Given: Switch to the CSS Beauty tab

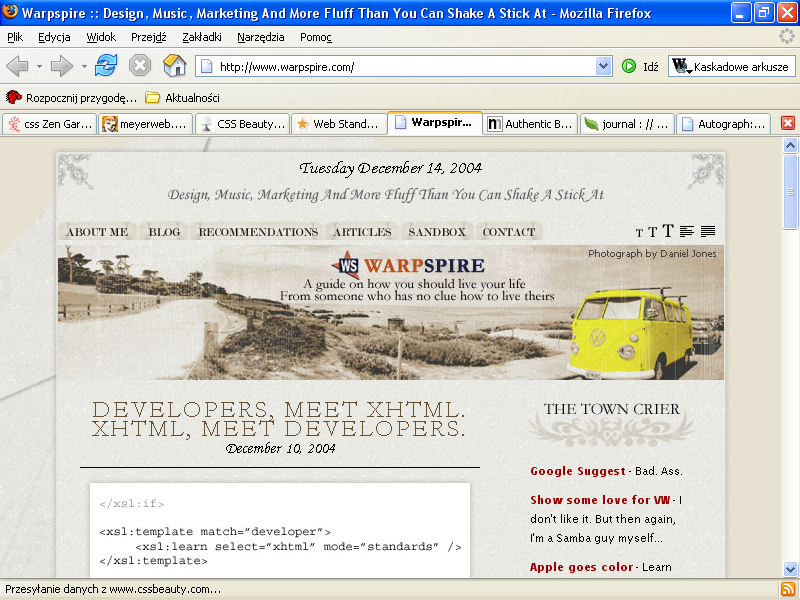Looking at the screenshot, I should pos(242,124).
